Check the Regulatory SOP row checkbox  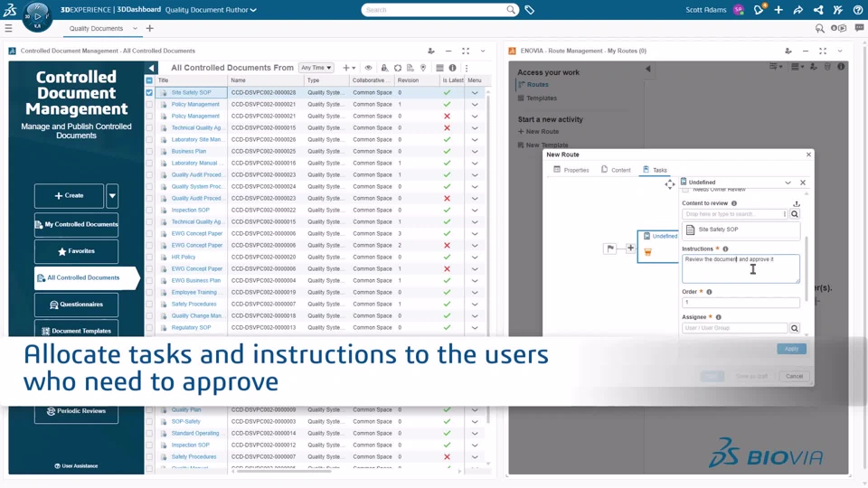tap(149, 327)
